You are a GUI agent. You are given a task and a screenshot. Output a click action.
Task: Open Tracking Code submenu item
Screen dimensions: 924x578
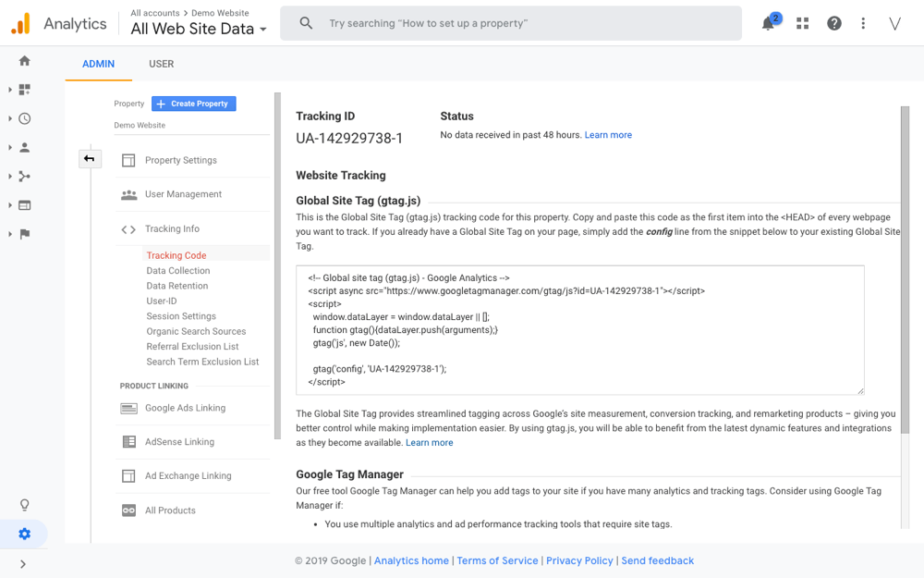tap(176, 255)
